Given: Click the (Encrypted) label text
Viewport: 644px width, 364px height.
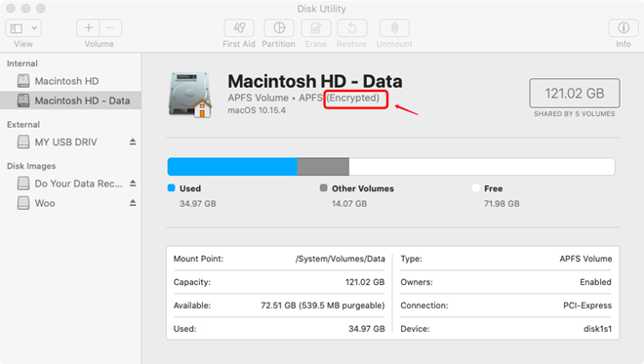Looking at the screenshot, I should click(x=353, y=98).
